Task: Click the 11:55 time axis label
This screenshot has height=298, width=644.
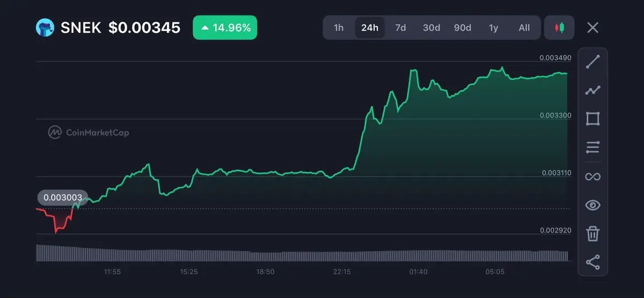Action: 112,272
